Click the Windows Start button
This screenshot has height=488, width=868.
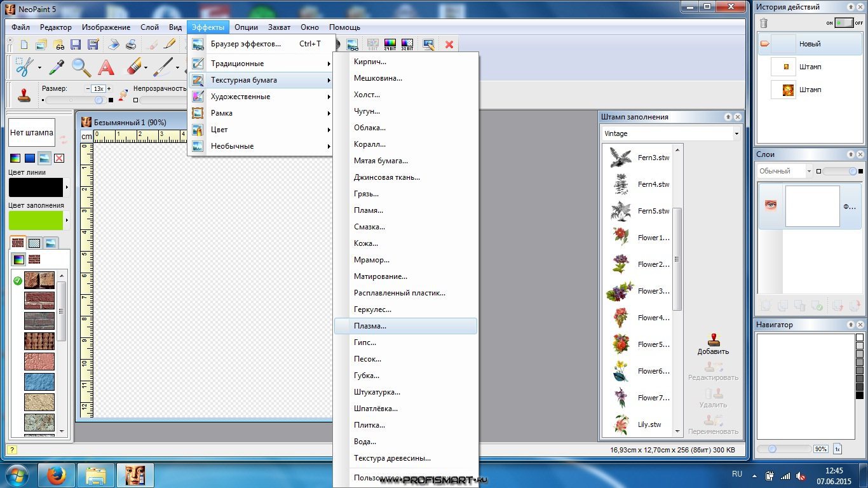16,475
